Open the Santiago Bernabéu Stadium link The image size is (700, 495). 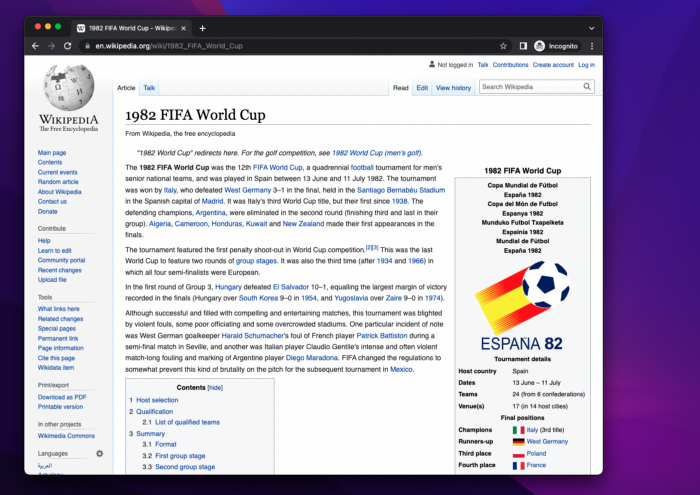(401, 190)
